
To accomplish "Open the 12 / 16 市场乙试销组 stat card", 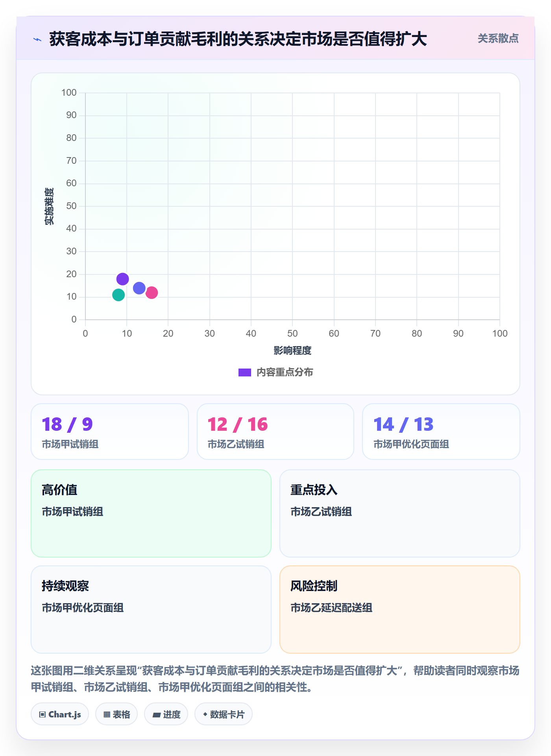I will click(x=275, y=432).
